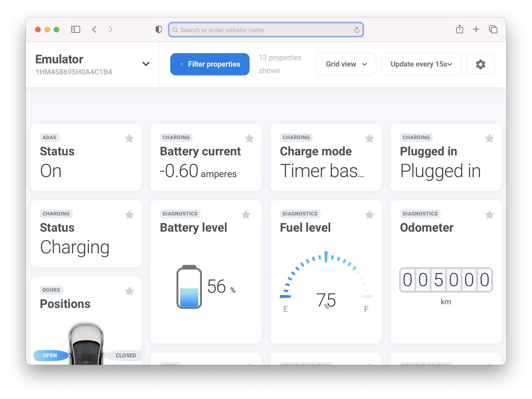The height and width of the screenshot is (399, 532).
Task: Open the Grid view dropdown
Action: click(x=346, y=64)
